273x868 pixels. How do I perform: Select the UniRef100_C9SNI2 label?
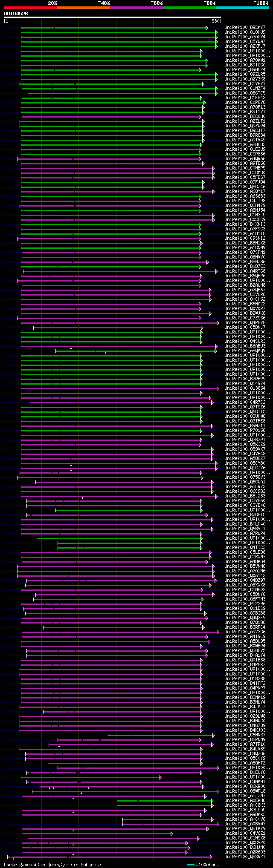coord(245,238)
